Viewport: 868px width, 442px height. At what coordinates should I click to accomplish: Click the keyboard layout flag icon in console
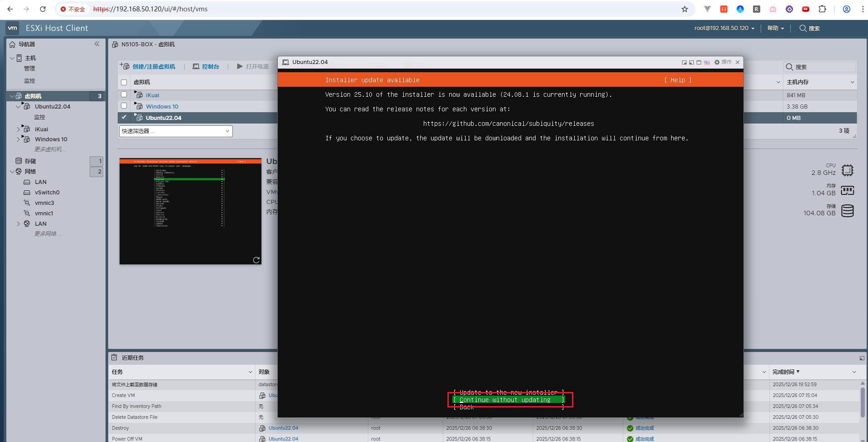click(707, 62)
